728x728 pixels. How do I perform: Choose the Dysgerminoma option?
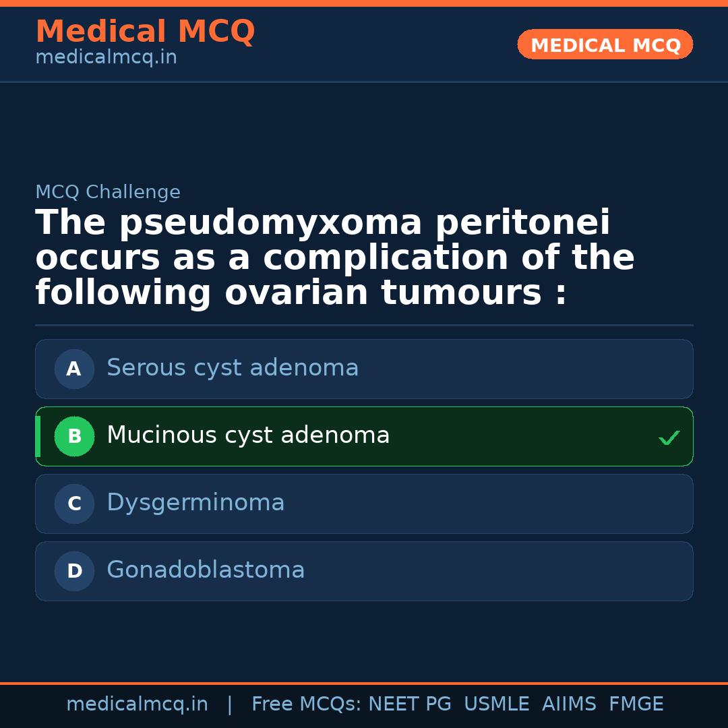195,503
